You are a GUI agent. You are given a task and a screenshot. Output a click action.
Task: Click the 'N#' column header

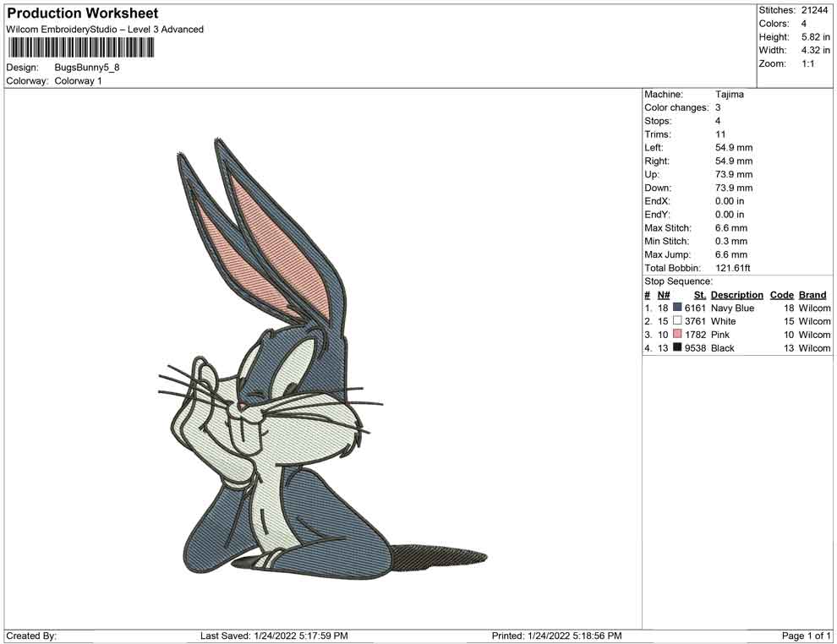664,295
